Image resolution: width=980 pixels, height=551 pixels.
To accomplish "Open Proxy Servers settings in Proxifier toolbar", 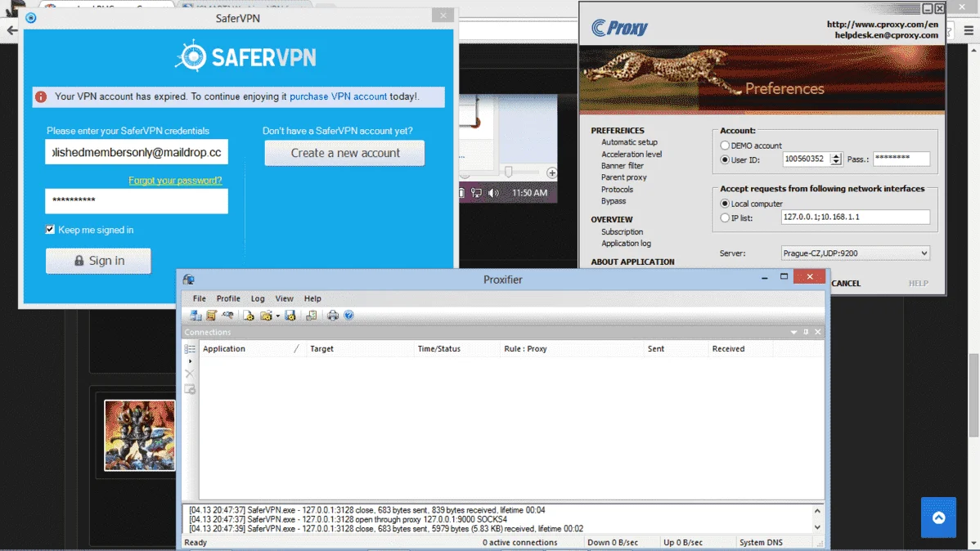I will click(196, 316).
